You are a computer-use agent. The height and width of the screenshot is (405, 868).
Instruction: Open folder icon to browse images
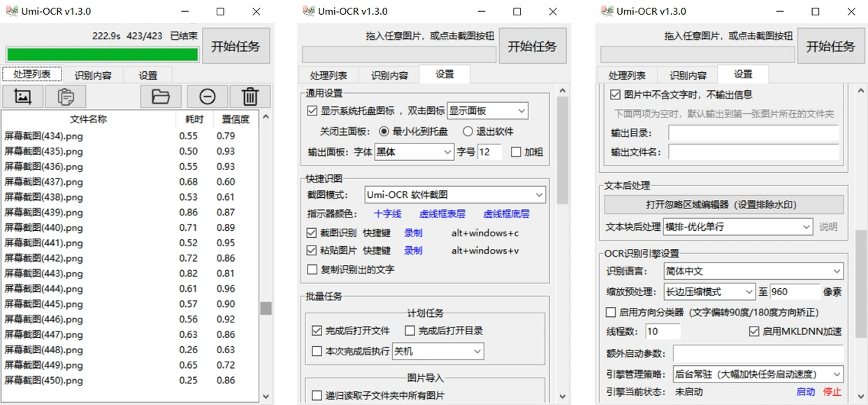161,97
